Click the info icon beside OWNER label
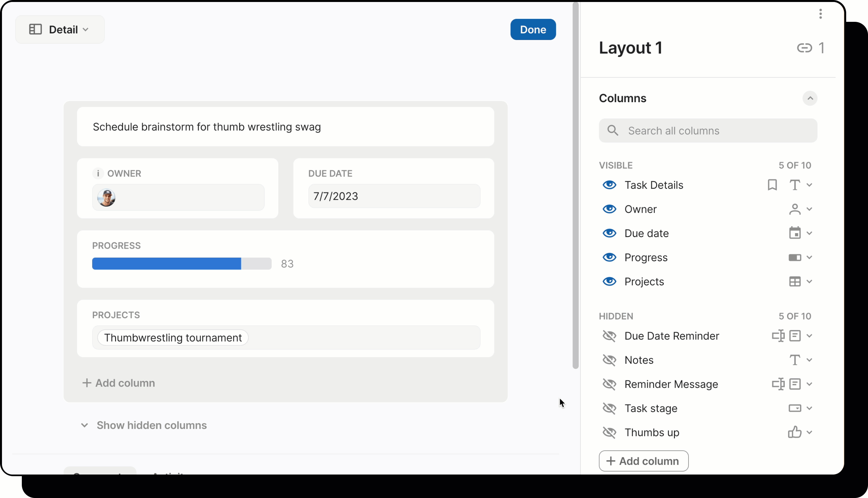The height and width of the screenshot is (498, 868). (x=98, y=173)
